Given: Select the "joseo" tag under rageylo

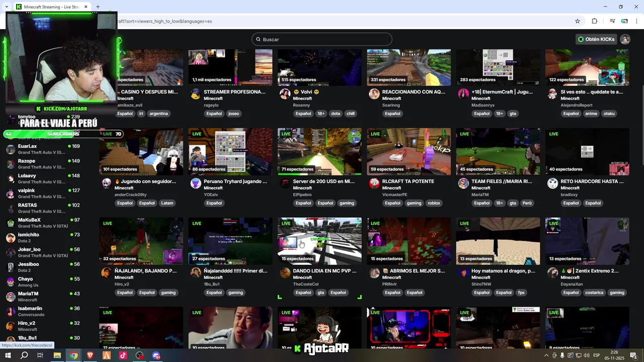Looking at the screenshot, I should pos(233,114).
